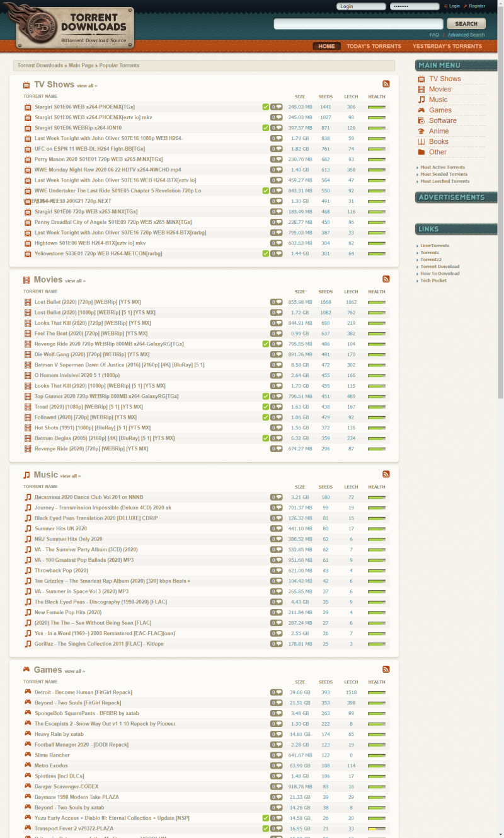Screen dimensions: 504x838
Task: Click controller icon beside Slime Rancher
Action: click(x=28, y=755)
